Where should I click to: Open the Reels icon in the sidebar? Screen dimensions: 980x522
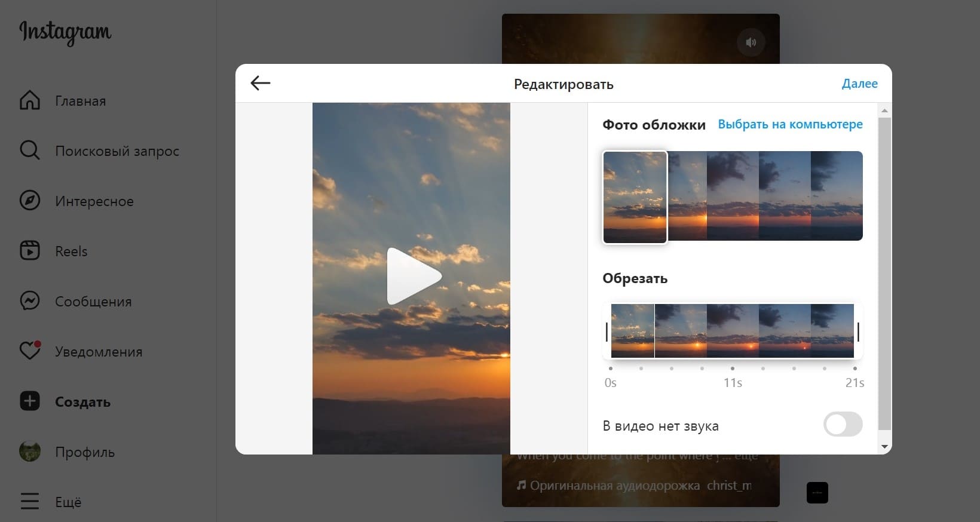(30, 251)
